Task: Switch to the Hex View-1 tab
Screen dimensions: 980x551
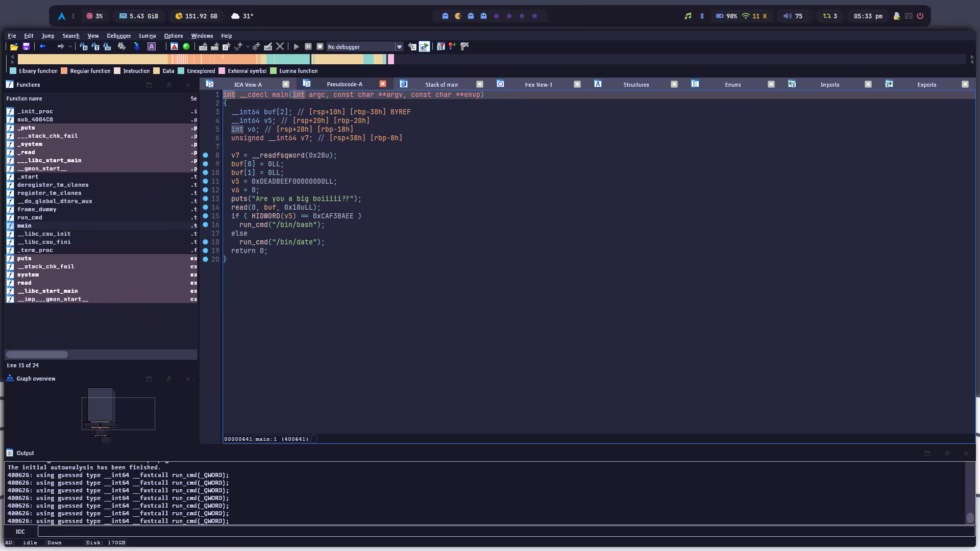Action: [x=538, y=85]
